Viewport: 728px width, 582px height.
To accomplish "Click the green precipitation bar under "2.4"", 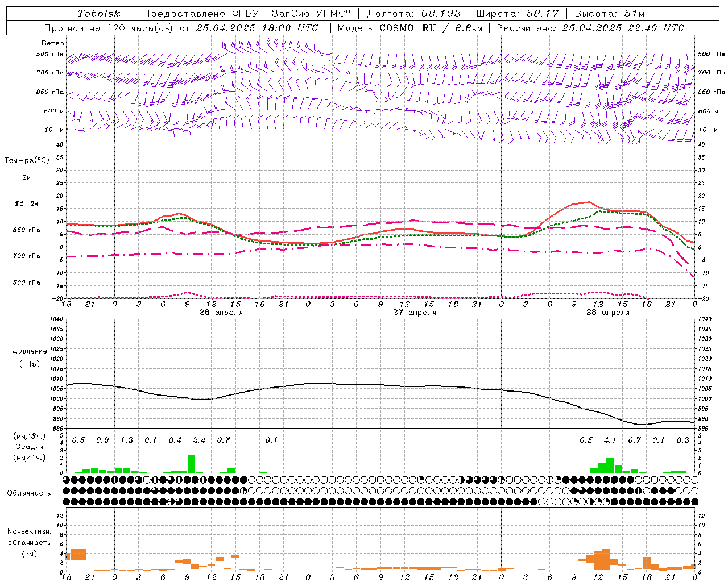I will click(x=191, y=463).
